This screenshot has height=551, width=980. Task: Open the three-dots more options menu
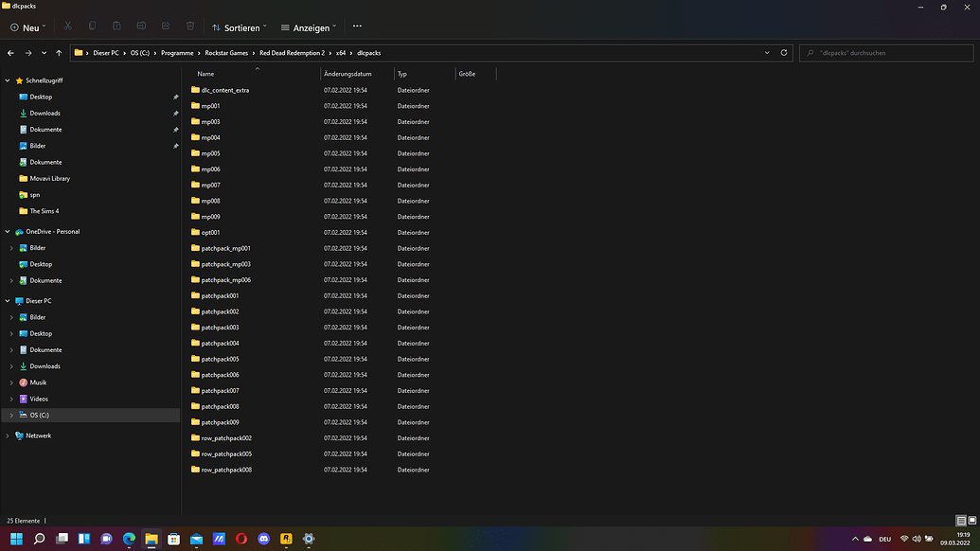(x=357, y=27)
